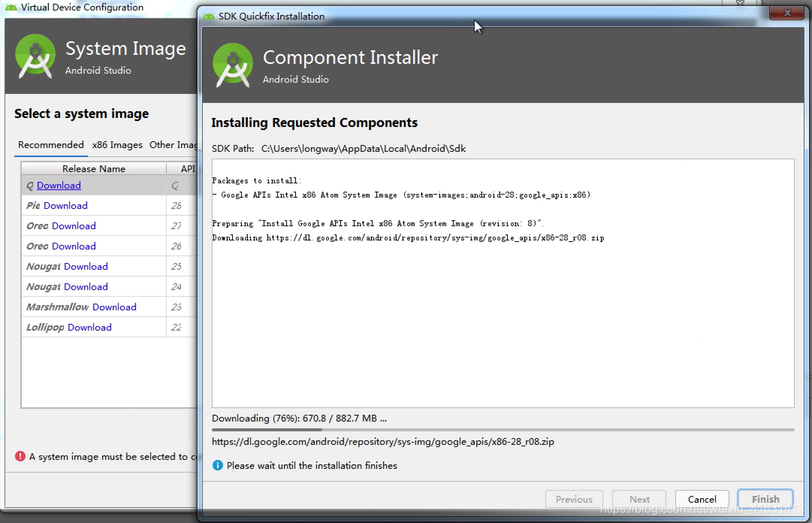Click the Finish button
This screenshot has height=523, width=812.
pyautogui.click(x=765, y=499)
